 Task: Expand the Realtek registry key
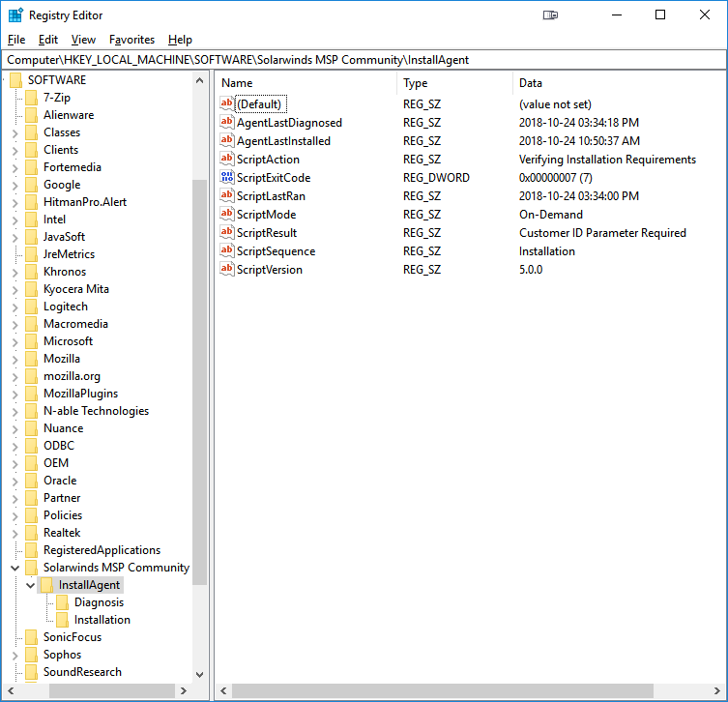pyautogui.click(x=15, y=534)
